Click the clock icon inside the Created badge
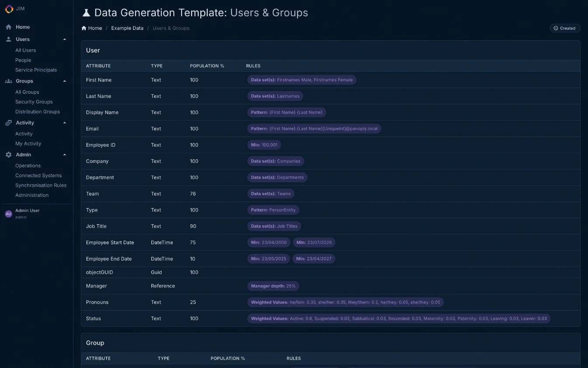Image resolution: width=588 pixels, height=368 pixels. [556, 28]
